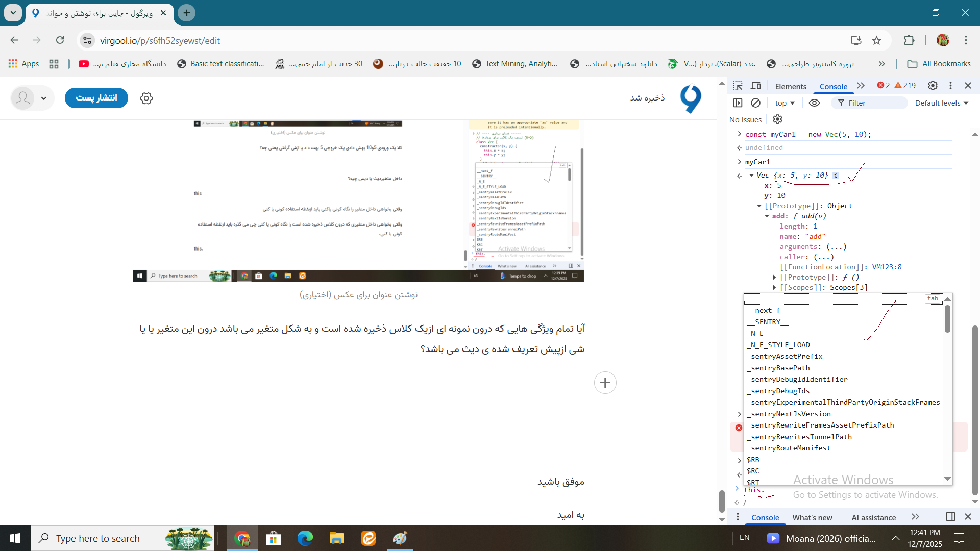Open the AI assistance drawer tab
The width and height of the screenshot is (980, 551).
tap(873, 517)
